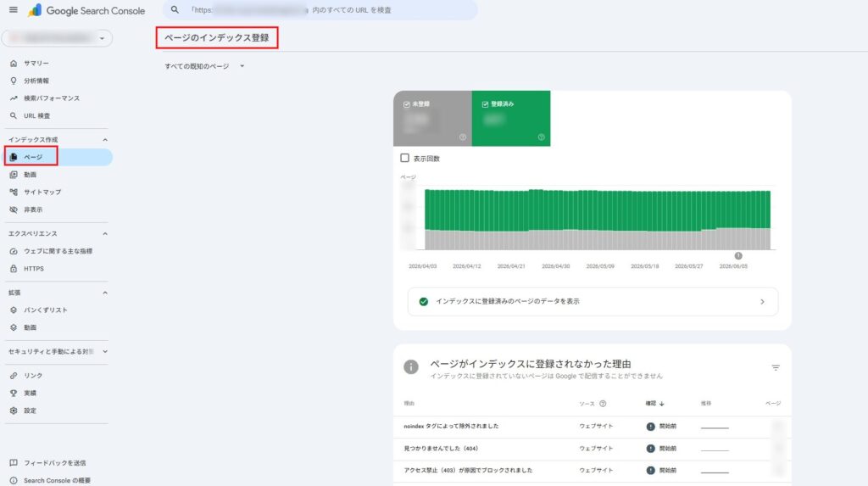
Task: Select ページ in the sidebar
Action: click(x=58, y=157)
